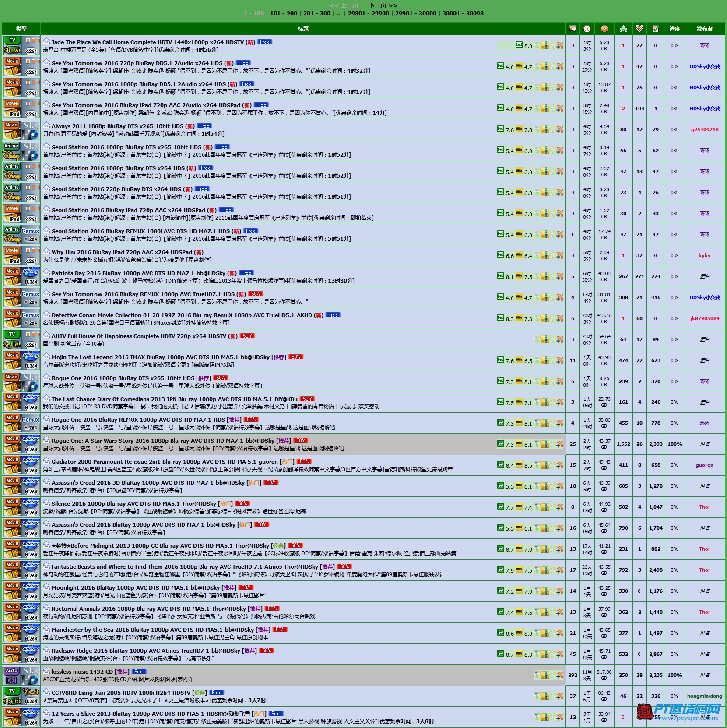Click completed count 2,867 in Hacksaw Ridge row
Image resolution: width=727 pixels, height=728 pixels.
(x=655, y=654)
